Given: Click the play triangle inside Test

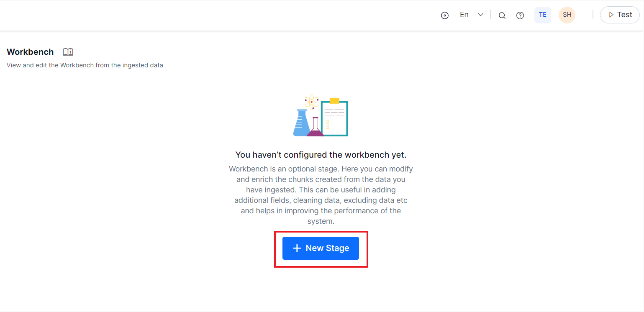Looking at the screenshot, I should [x=611, y=15].
